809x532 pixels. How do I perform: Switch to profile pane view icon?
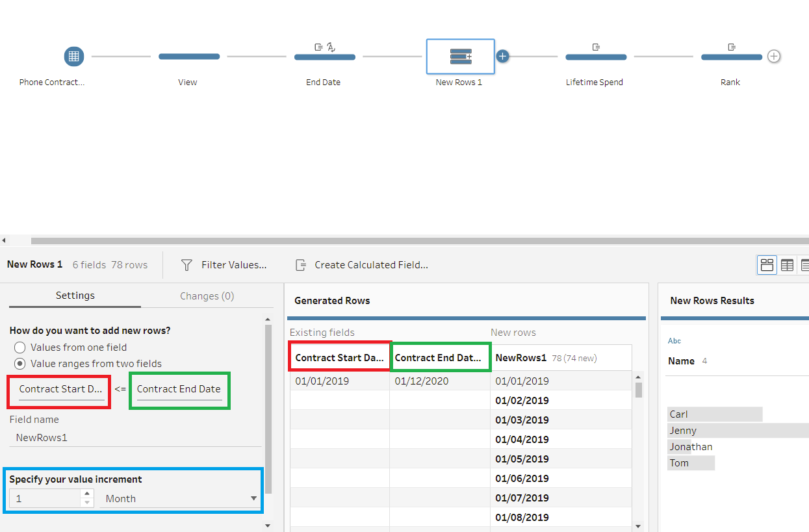767,265
